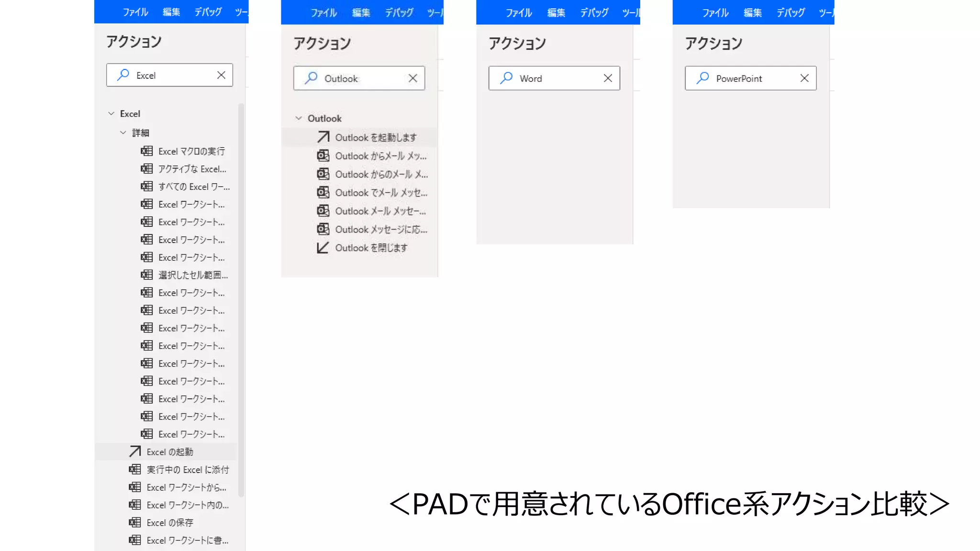Click the magnifier icon in the Outlook search box
The height and width of the screenshot is (551, 980).
[311, 77]
